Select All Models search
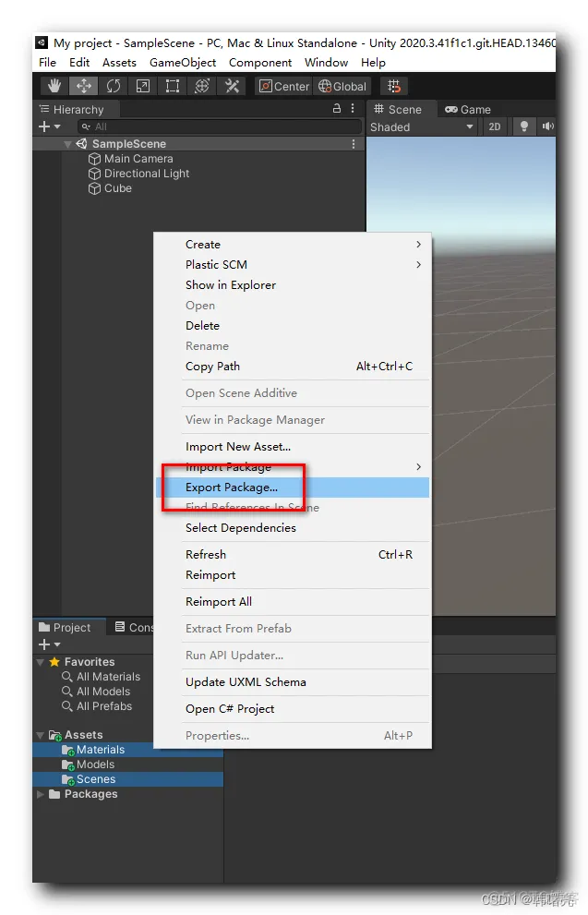Image resolution: width=588 pixels, height=915 pixels. pyautogui.click(x=96, y=692)
